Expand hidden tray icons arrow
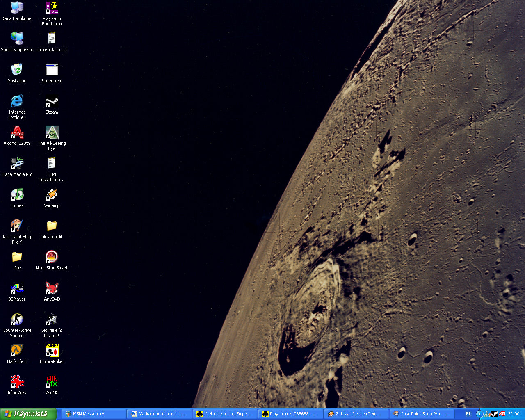Screen dimensions: 525x420 click(x=479, y=414)
